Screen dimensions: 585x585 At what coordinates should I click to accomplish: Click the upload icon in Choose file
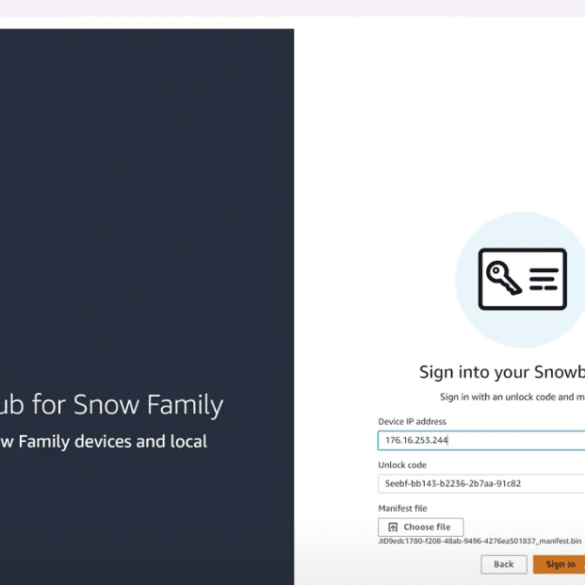[x=392, y=527]
